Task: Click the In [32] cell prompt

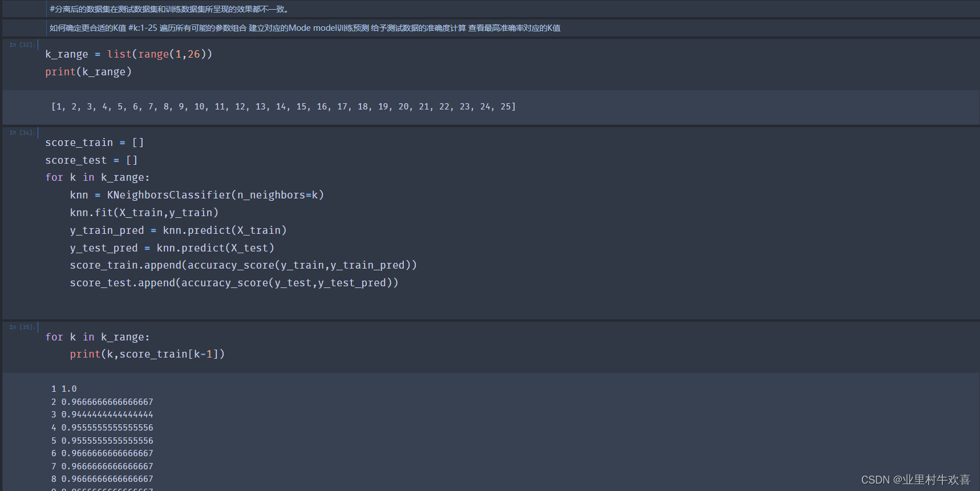Action: [21, 44]
